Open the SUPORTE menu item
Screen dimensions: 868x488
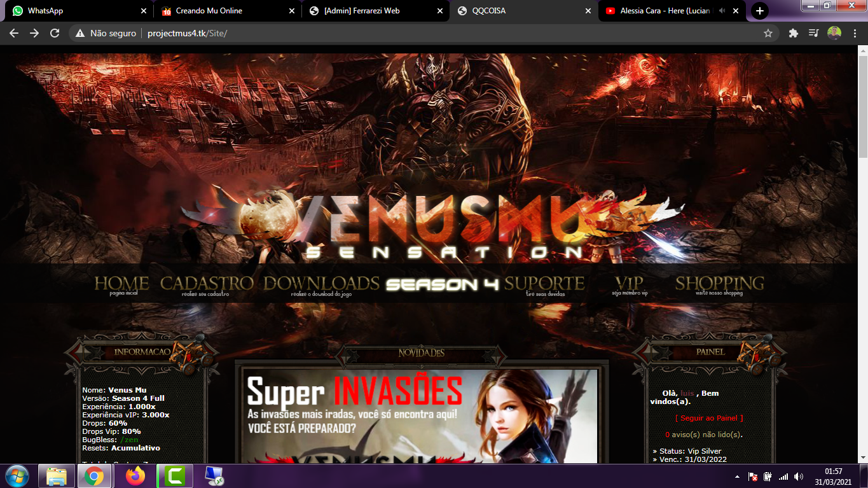coord(544,284)
